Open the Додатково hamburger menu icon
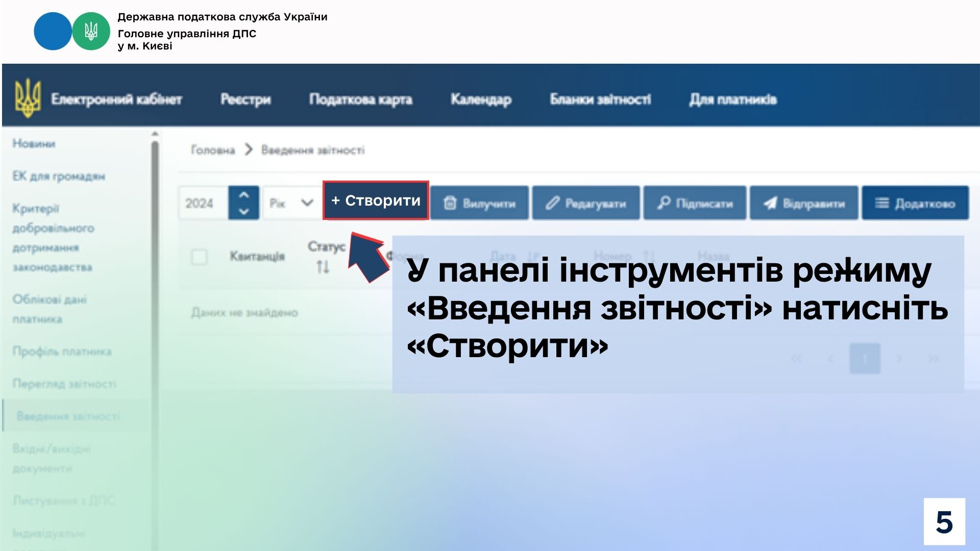The height and width of the screenshot is (551, 980). pyautogui.click(x=881, y=203)
